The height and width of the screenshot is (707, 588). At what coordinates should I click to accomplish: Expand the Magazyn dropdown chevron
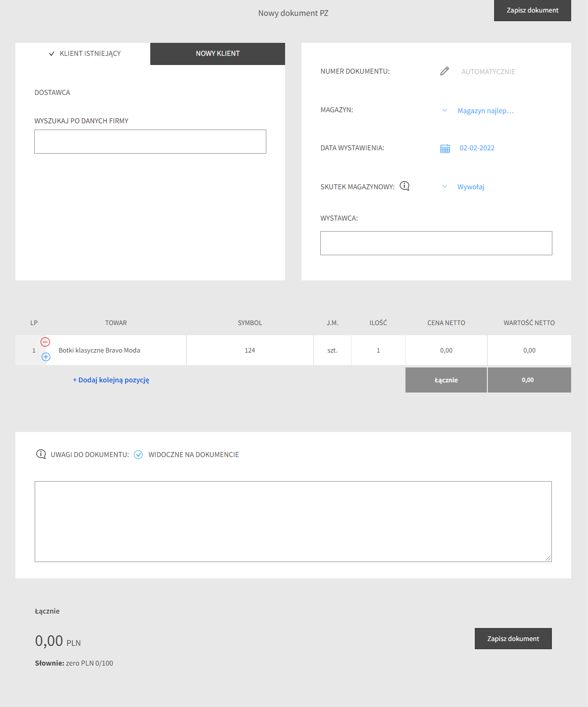[444, 110]
